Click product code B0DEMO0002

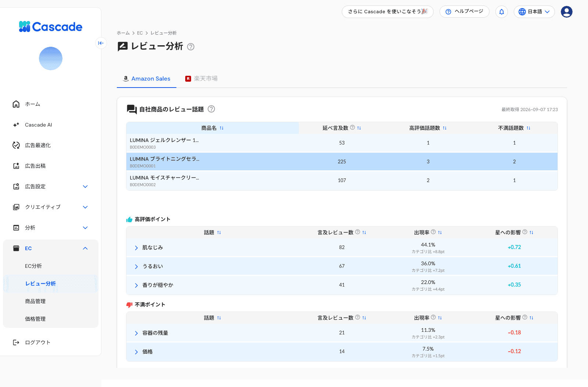tap(143, 185)
